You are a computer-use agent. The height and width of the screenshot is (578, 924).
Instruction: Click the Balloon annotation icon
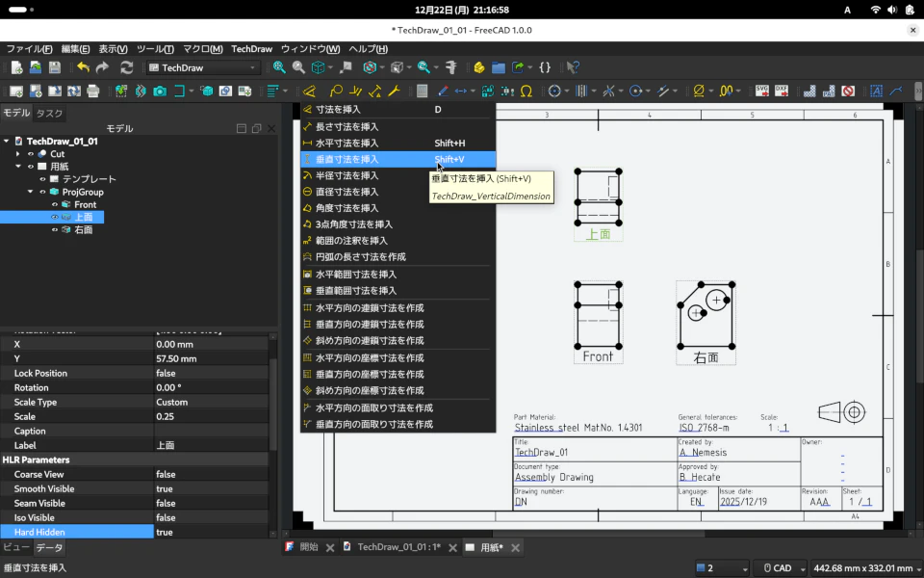336,91
